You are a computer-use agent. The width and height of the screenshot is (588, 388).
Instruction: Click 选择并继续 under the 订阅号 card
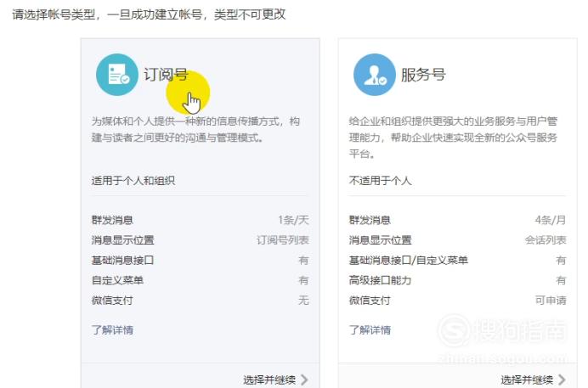click(x=269, y=380)
